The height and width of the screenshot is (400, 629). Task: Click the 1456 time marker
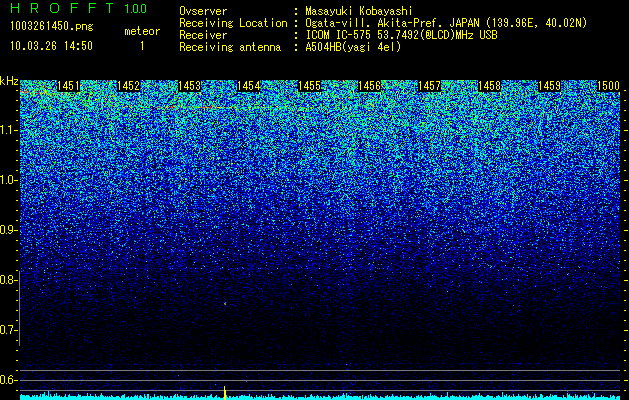369,86
